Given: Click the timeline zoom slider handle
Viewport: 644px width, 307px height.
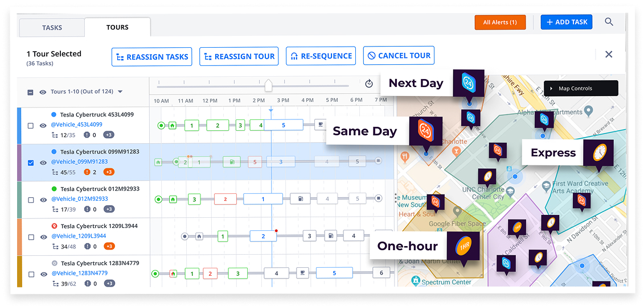Looking at the screenshot, I should point(268,85).
